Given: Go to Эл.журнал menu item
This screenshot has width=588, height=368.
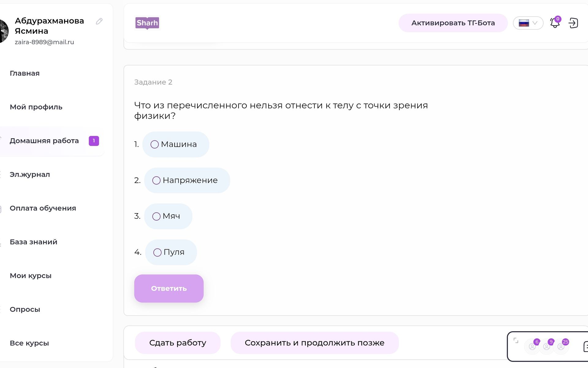Looking at the screenshot, I should point(30,174).
